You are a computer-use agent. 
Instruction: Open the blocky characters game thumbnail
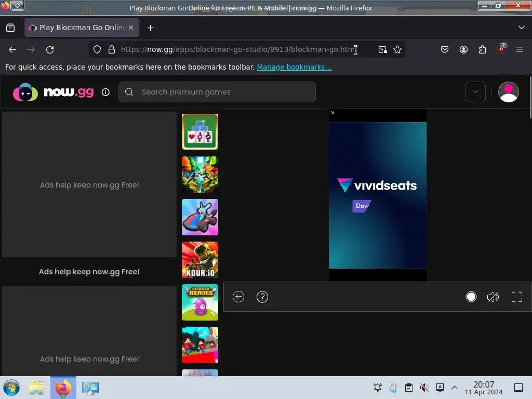pos(200,345)
